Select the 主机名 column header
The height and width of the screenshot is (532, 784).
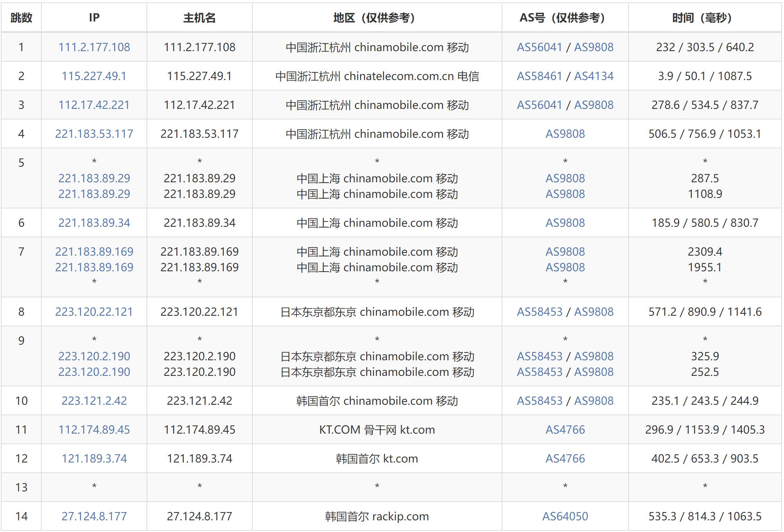tap(200, 18)
